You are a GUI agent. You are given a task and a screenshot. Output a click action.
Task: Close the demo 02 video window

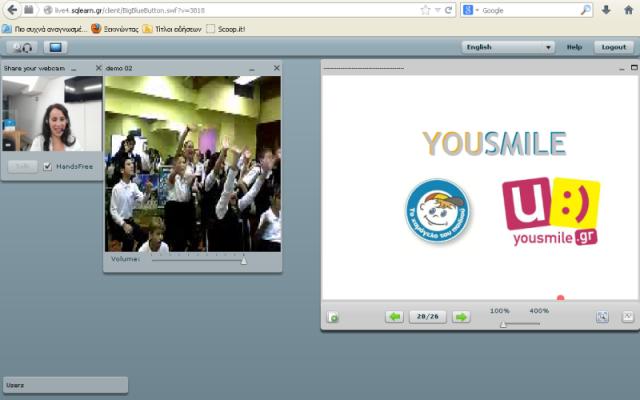(277, 68)
